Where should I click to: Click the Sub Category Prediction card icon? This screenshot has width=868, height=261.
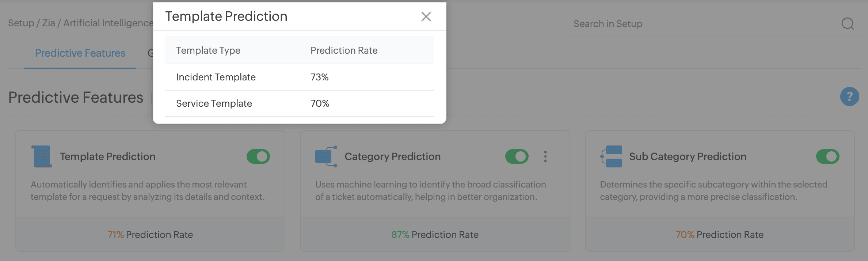[x=611, y=156]
